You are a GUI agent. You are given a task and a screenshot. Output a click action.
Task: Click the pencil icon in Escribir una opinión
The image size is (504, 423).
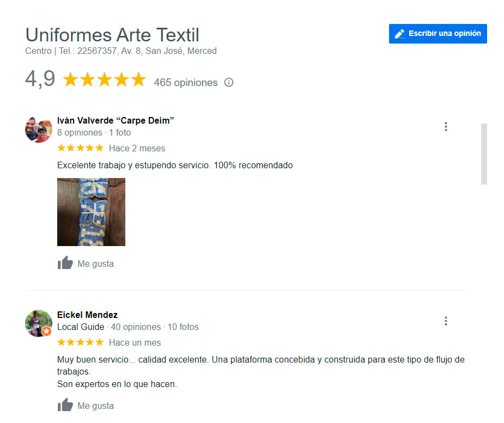pos(399,34)
